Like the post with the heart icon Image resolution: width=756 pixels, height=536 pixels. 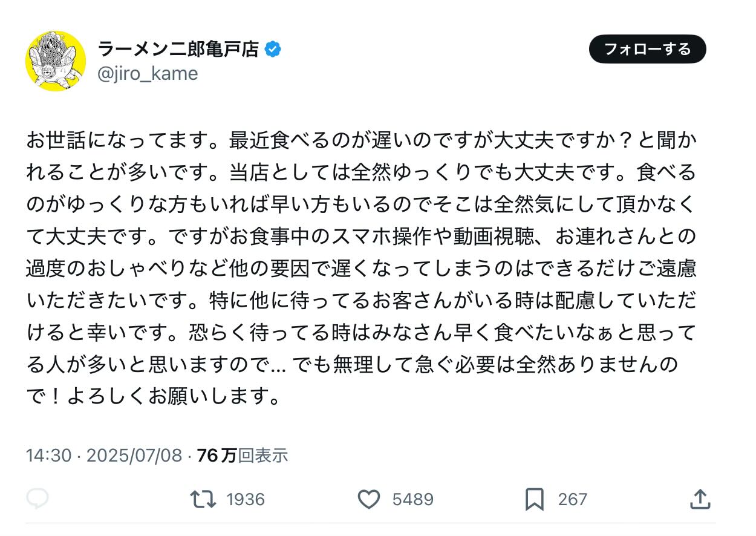coord(369,499)
